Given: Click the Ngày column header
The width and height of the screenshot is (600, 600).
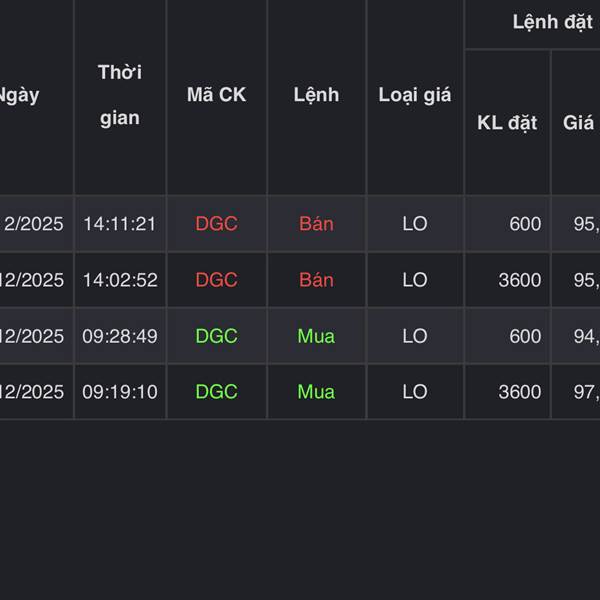Looking at the screenshot, I should pos(18,95).
